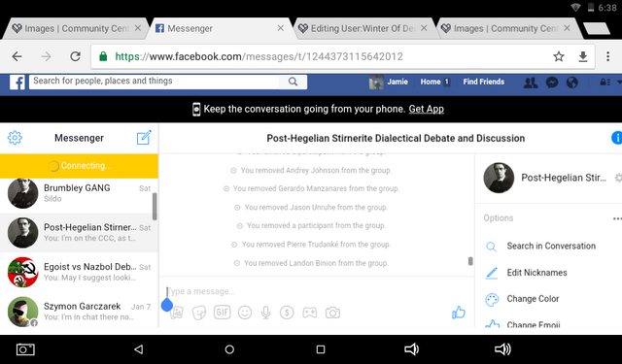
Task: Open Egoist vs Nazbol Deb conversation
Action: pyautogui.click(x=79, y=272)
